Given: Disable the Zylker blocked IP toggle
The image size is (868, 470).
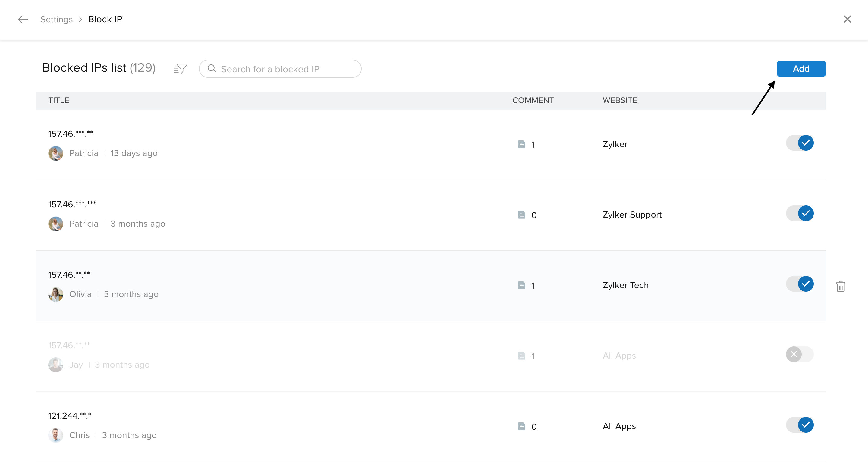Looking at the screenshot, I should 800,143.
